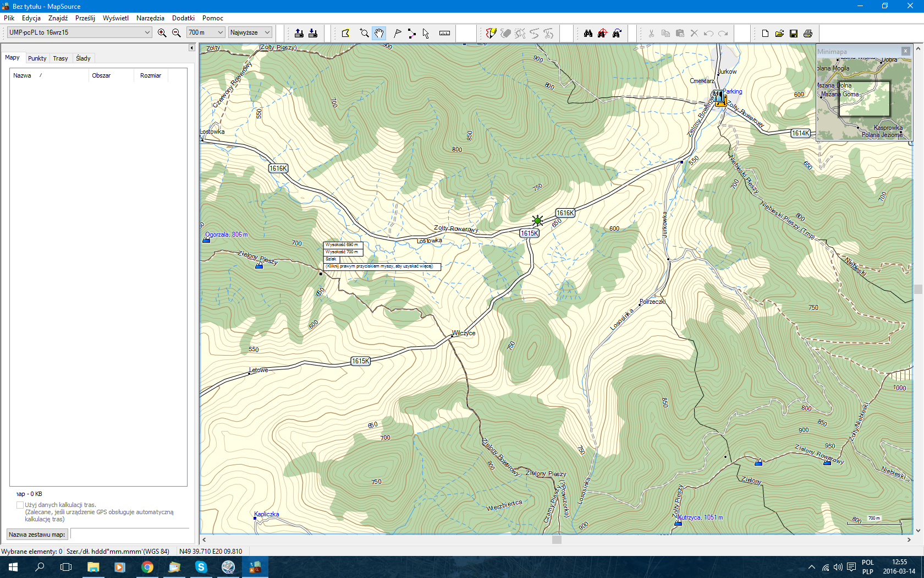Open the Wyświetl menu
Screen dimensions: 924x578
click(116, 18)
